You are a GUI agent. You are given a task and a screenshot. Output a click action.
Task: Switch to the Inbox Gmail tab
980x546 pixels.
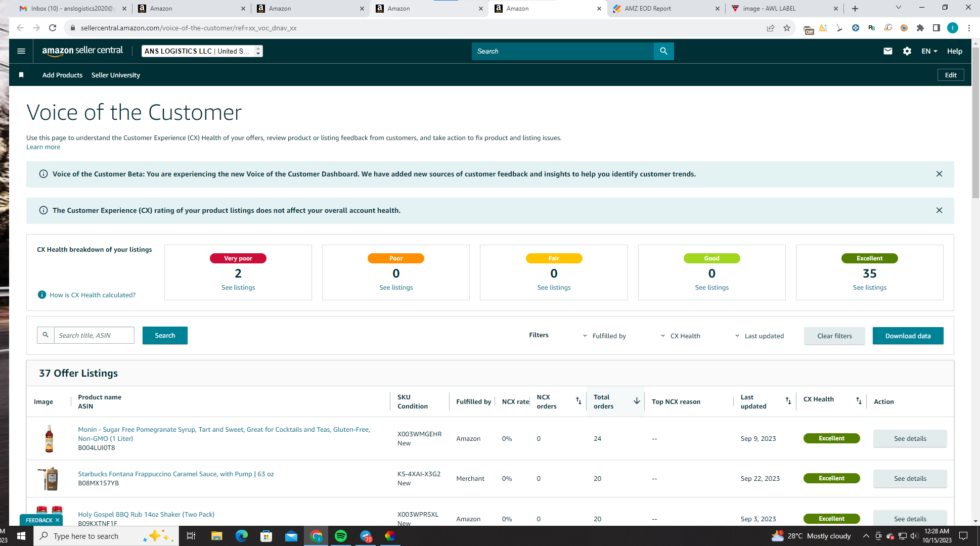pos(73,9)
